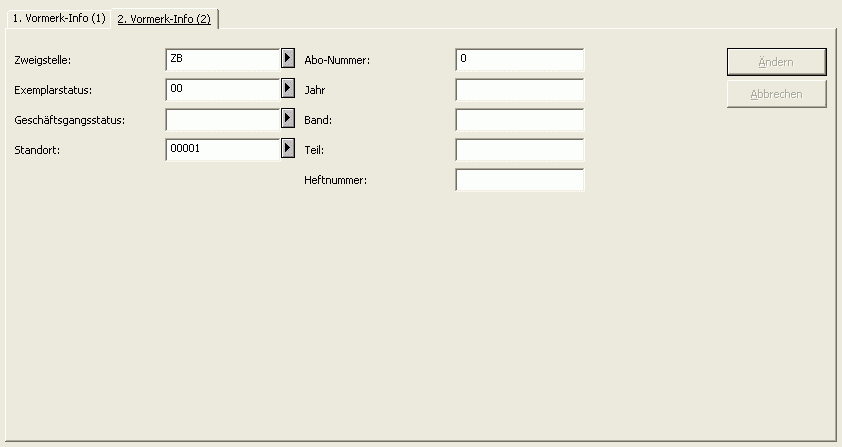Screen dimensions: 842x447
Task: Expand the Standort arrow list
Action: point(288,149)
